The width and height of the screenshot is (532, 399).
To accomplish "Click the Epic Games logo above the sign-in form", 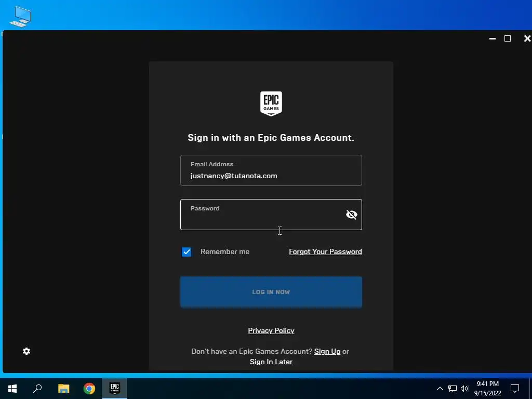I will click(x=271, y=103).
